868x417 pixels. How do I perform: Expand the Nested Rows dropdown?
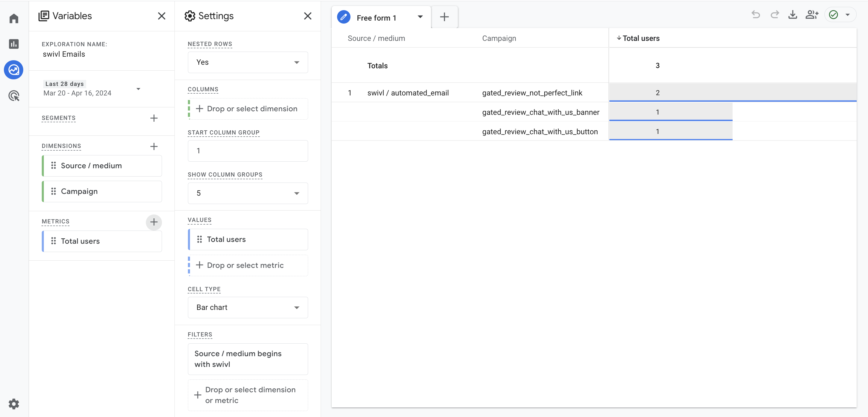[x=248, y=62]
